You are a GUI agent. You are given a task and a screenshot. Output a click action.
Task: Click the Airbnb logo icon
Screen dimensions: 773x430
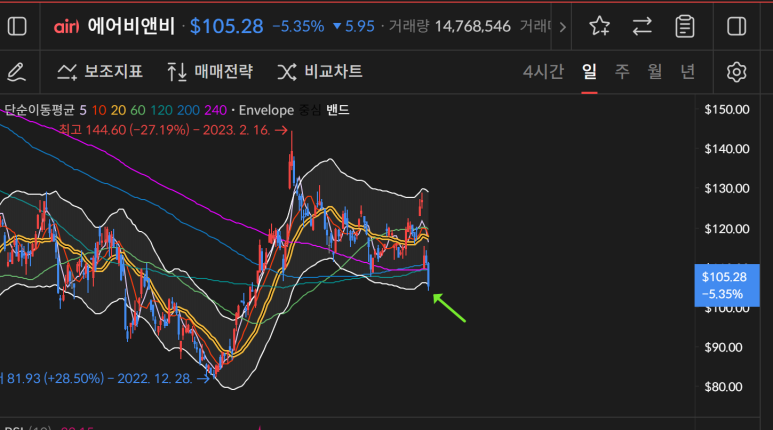pyautogui.click(x=67, y=27)
